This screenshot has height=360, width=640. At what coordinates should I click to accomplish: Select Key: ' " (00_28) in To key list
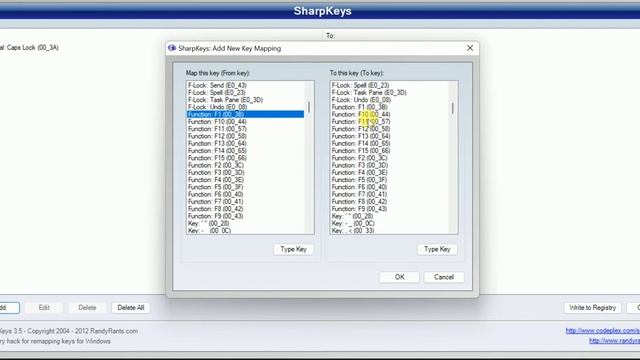point(389,216)
